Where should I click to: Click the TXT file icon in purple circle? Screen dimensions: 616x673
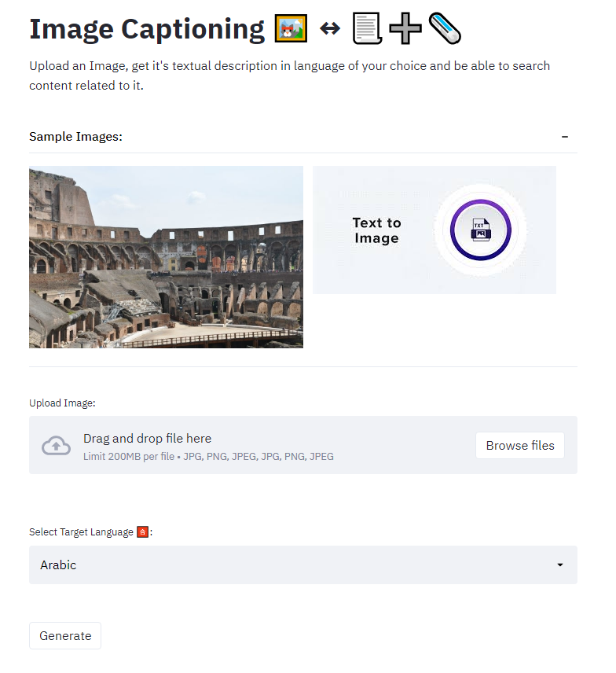click(x=480, y=230)
